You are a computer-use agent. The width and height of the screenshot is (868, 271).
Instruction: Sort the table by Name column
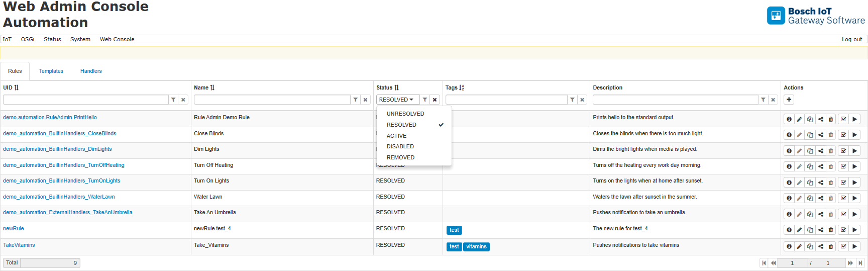212,87
